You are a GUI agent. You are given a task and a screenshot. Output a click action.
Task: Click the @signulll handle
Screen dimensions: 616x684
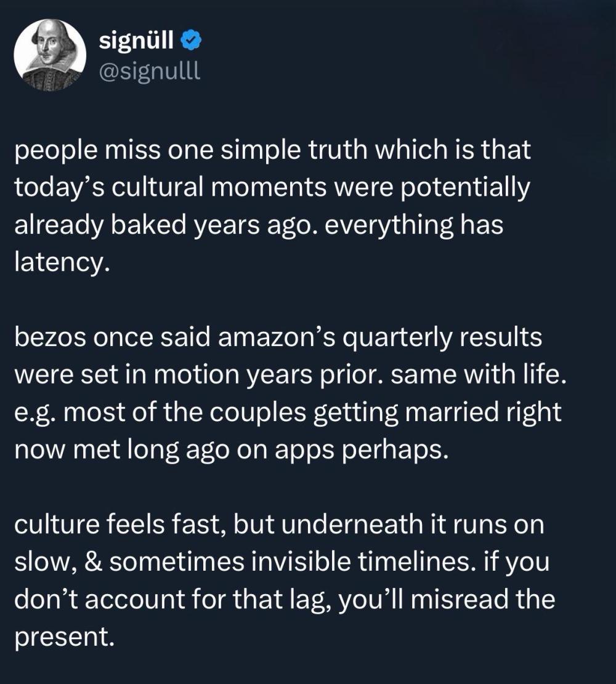pos(150,71)
